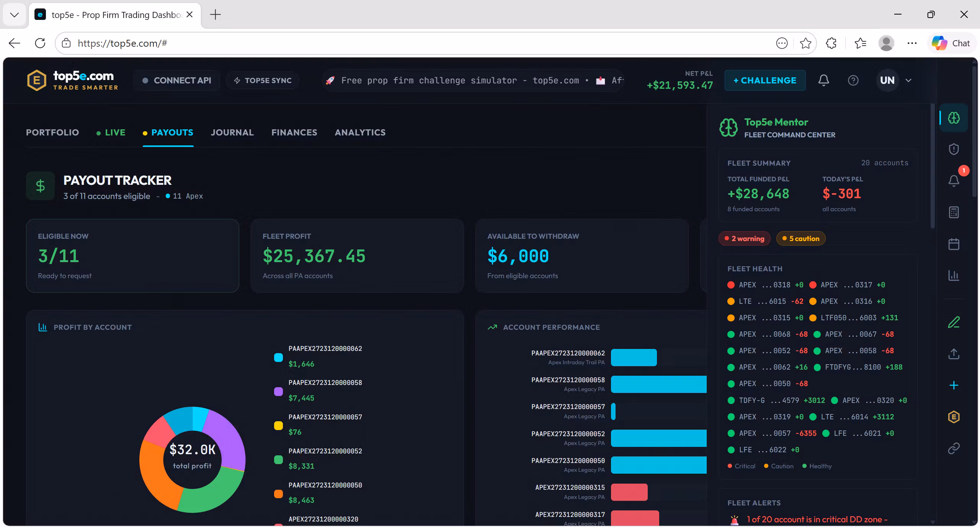
Task: Switch to the LIVE tab
Action: coord(111,132)
